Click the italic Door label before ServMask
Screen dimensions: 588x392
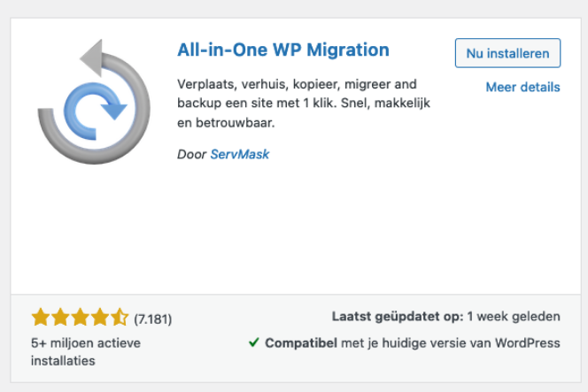[x=191, y=154]
